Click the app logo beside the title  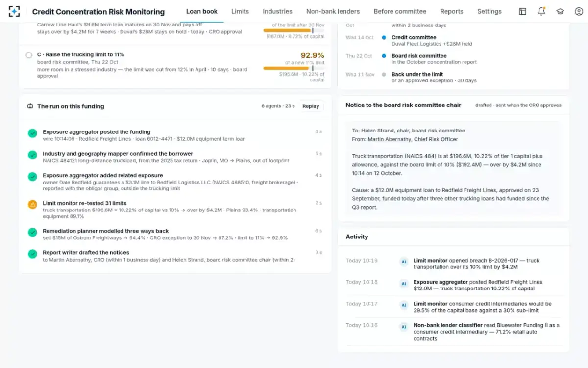[x=14, y=11]
